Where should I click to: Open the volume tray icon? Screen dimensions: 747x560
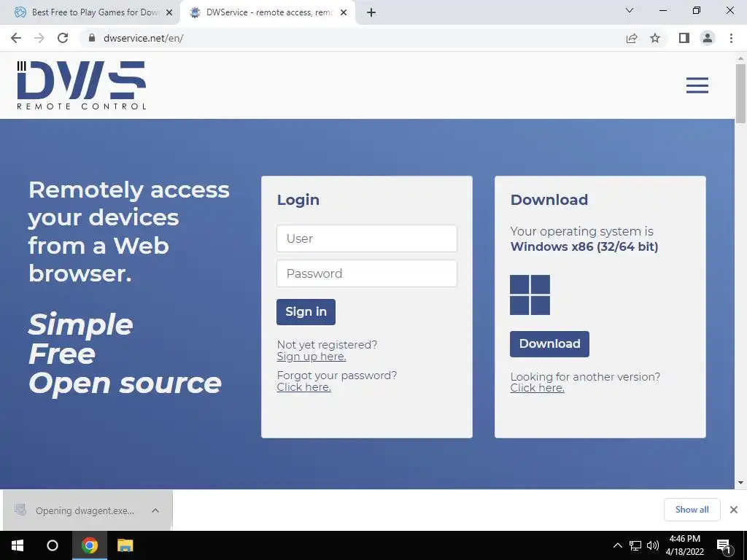pyautogui.click(x=653, y=545)
